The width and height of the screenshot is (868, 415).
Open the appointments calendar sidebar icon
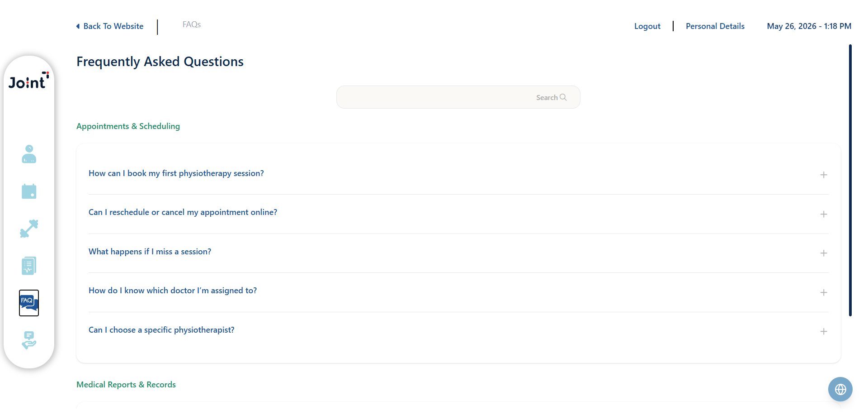tap(29, 191)
